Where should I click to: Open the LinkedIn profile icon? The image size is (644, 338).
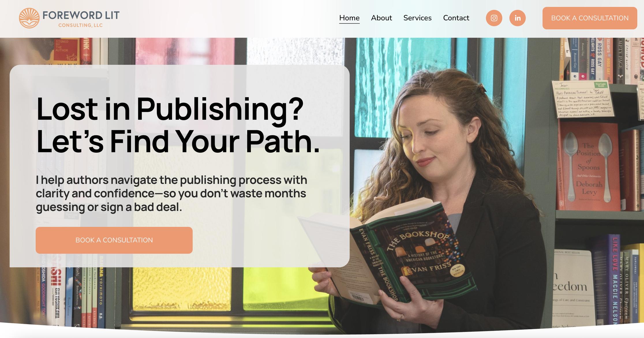point(518,18)
